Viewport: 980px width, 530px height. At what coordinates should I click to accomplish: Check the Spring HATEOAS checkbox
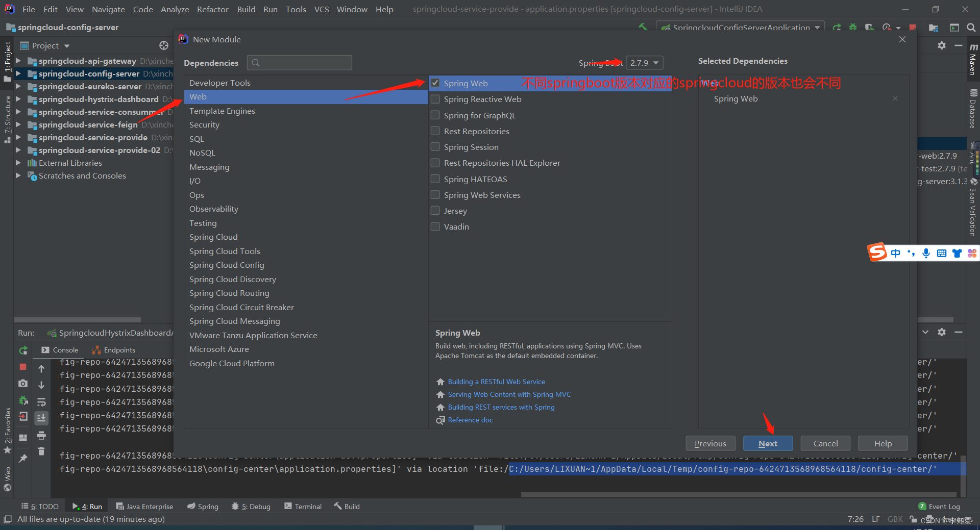click(435, 179)
